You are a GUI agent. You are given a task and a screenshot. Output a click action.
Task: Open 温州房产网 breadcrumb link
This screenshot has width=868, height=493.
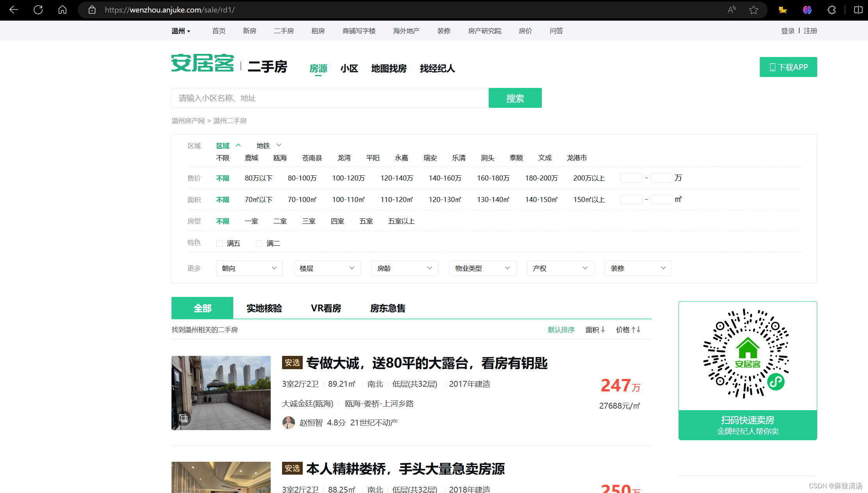click(188, 121)
